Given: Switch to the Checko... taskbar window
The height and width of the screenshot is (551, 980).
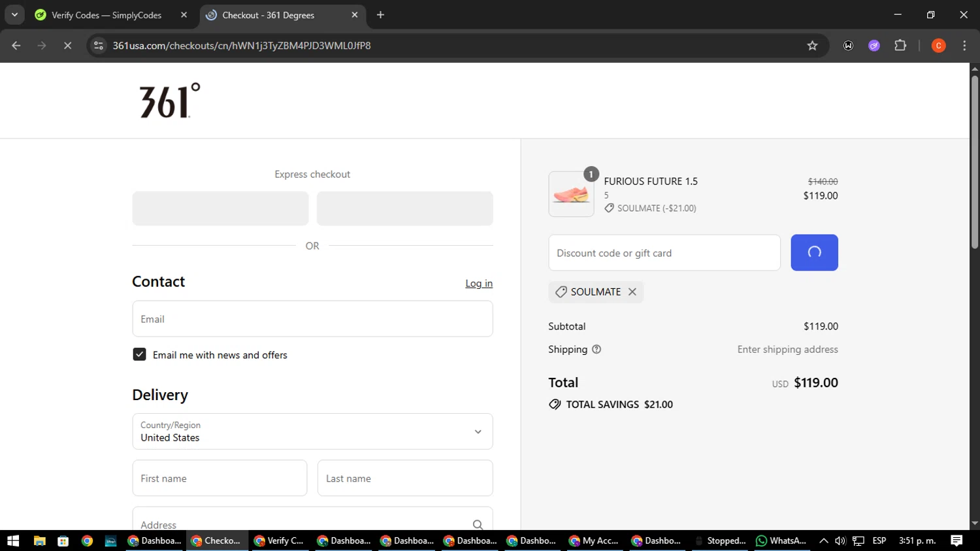Looking at the screenshot, I should tap(216, 541).
